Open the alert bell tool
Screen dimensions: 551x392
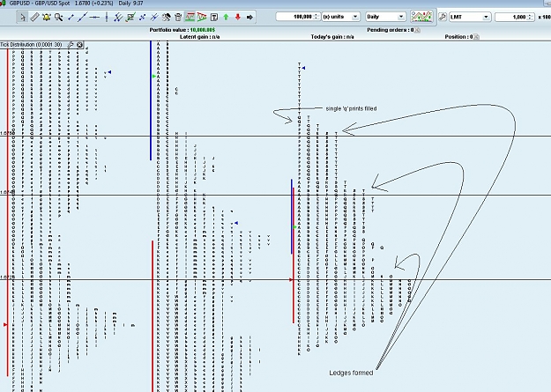click(x=47, y=17)
